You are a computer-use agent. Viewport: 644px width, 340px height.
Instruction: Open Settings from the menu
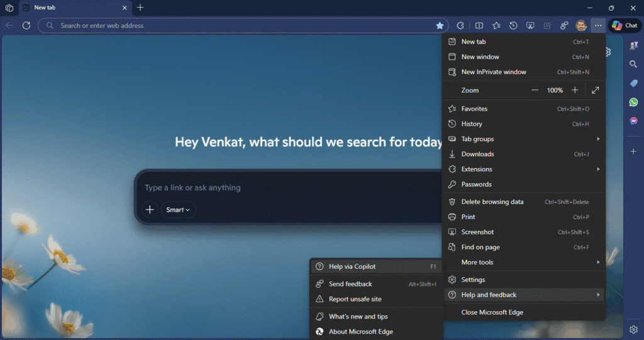tap(524, 280)
